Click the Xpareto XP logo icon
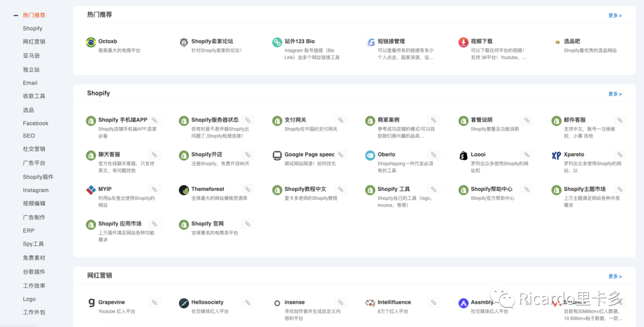The height and width of the screenshot is (327, 644). click(x=556, y=156)
